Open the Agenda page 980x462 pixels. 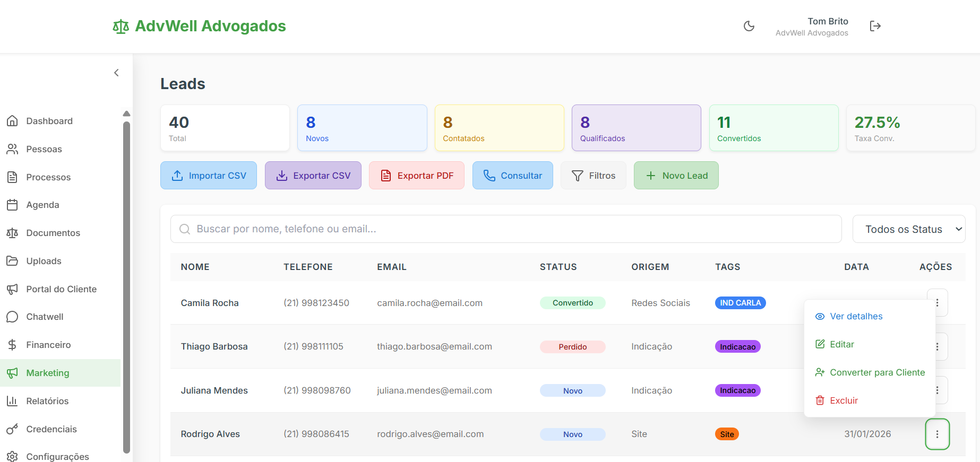pos(61,205)
